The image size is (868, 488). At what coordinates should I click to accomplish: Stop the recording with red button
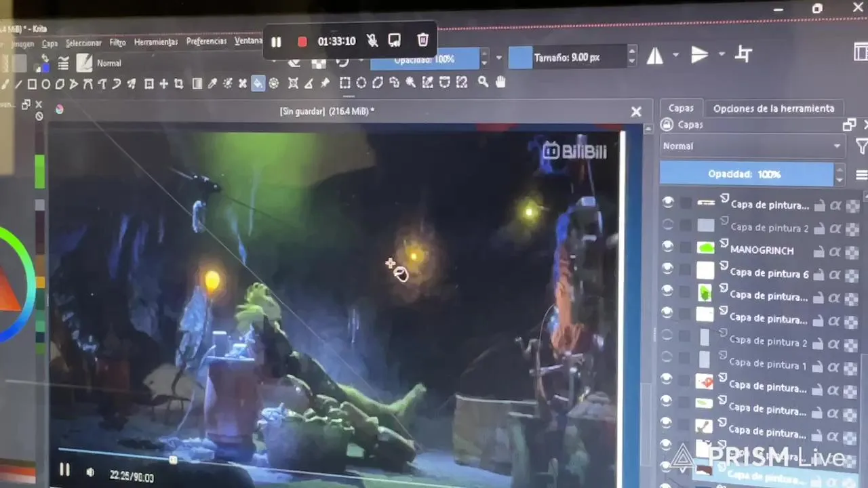tap(302, 42)
